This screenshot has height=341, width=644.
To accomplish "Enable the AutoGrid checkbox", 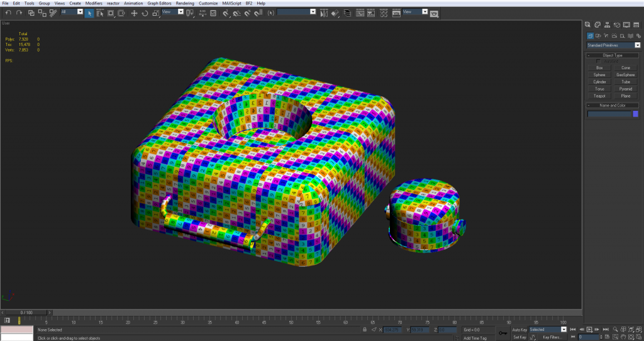I will pyautogui.click(x=599, y=61).
